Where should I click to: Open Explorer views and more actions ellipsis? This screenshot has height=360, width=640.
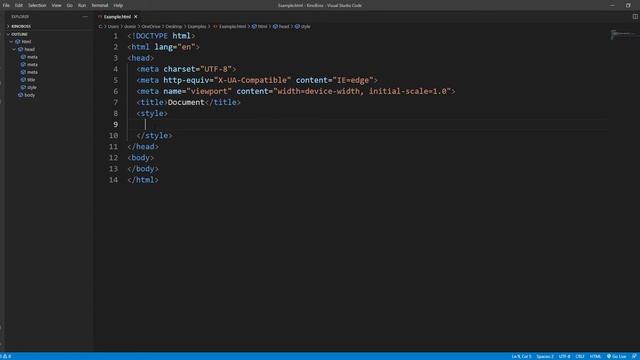[x=85, y=17]
